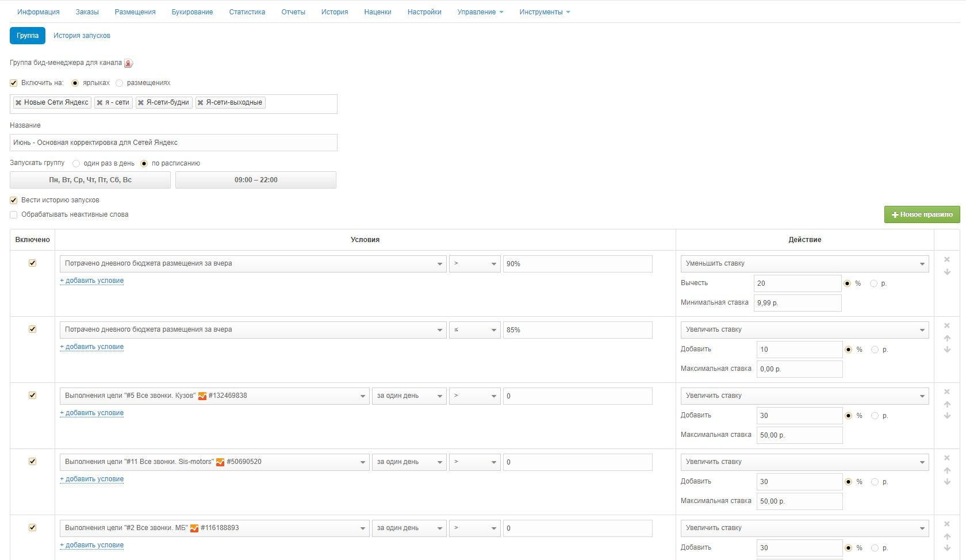
Task: Remove the 'я - сети' tag
Action: coord(99,102)
